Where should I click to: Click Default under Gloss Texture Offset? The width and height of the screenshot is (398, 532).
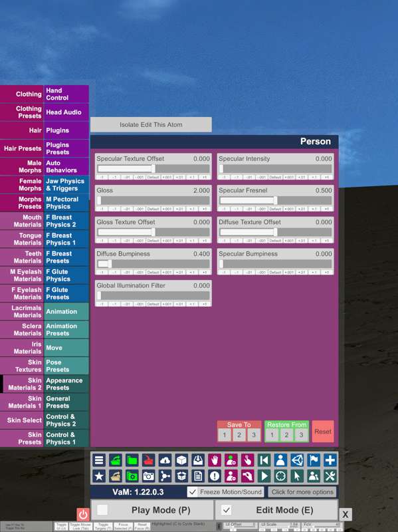pyautogui.click(x=153, y=241)
